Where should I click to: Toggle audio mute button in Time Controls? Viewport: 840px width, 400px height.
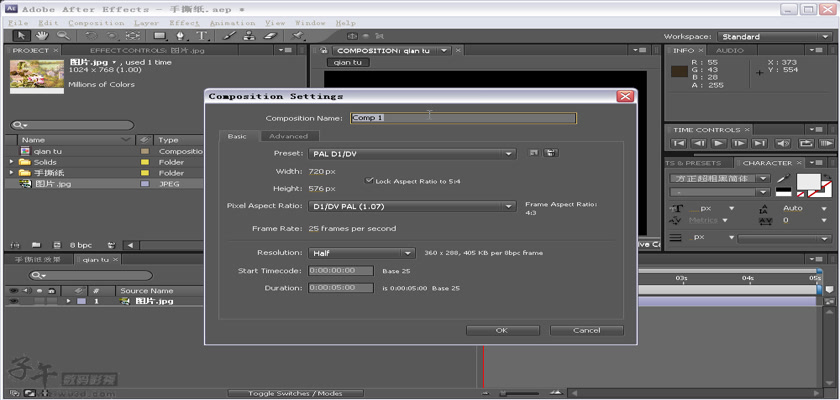click(x=783, y=144)
